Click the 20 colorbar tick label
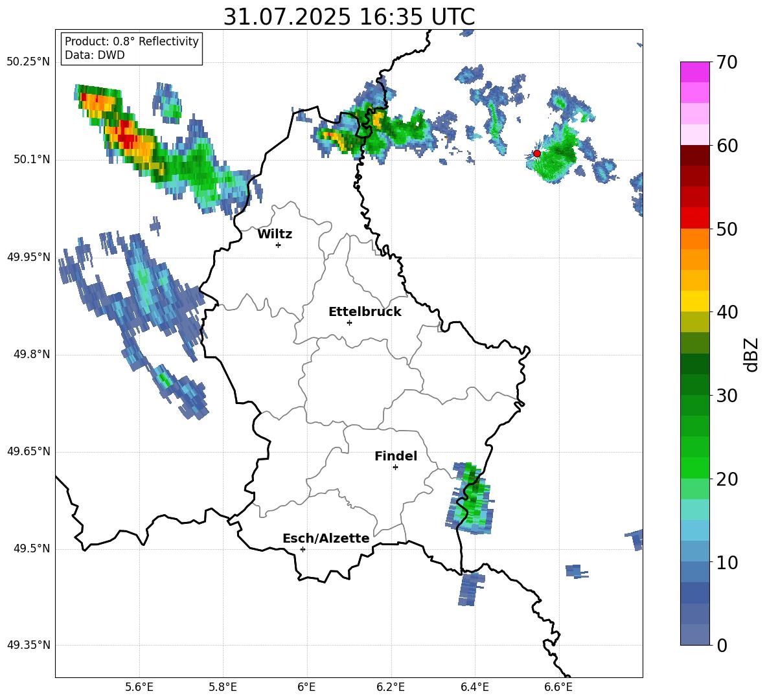The image size is (767, 700). [x=727, y=479]
